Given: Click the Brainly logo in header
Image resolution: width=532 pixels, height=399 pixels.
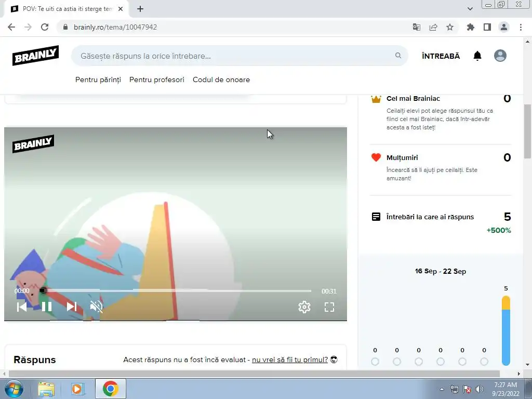Looking at the screenshot, I should (x=36, y=55).
